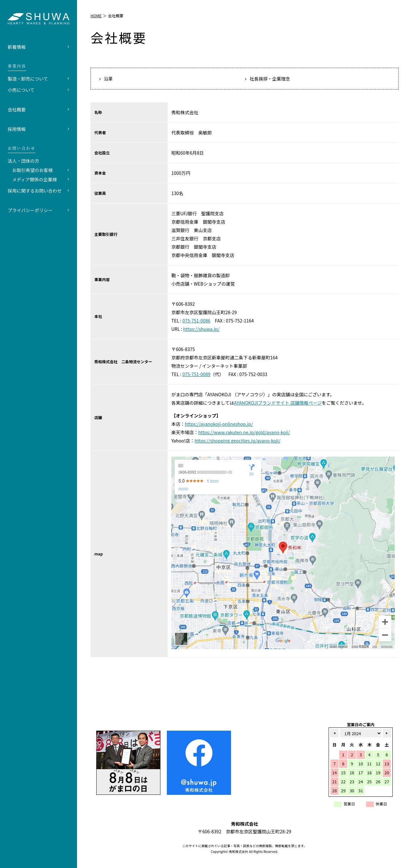Click the 修学院離宮 map marker
Screen dimensions: 412x868
pyautogui.click(x=323, y=463)
